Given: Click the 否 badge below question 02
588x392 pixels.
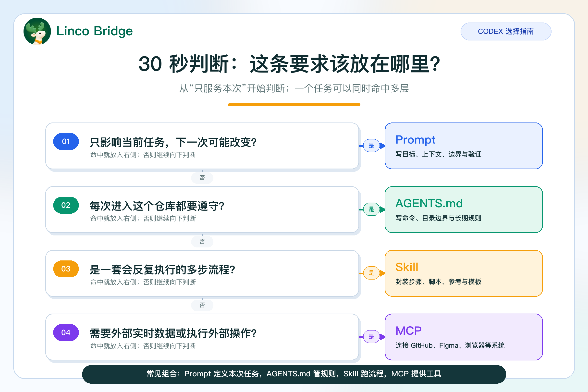Looking at the screenshot, I should (202, 242).
